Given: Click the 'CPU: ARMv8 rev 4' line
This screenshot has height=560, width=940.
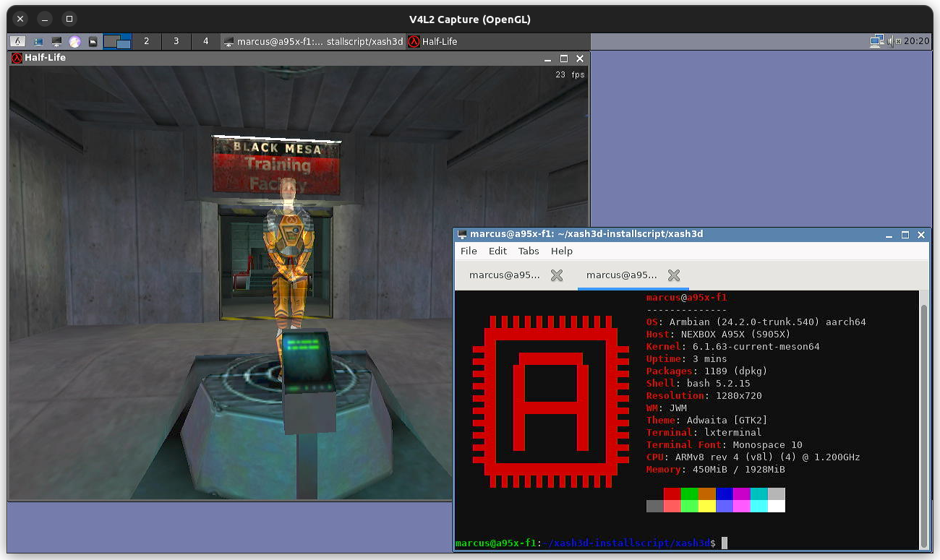Looking at the screenshot, I should tap(753, 457).
